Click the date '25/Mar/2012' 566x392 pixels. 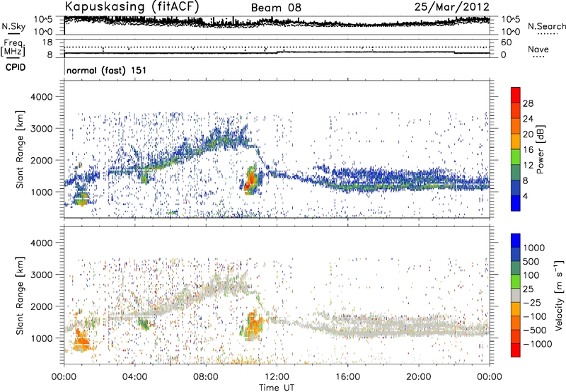pyautogui.click(x=452, y=6)
